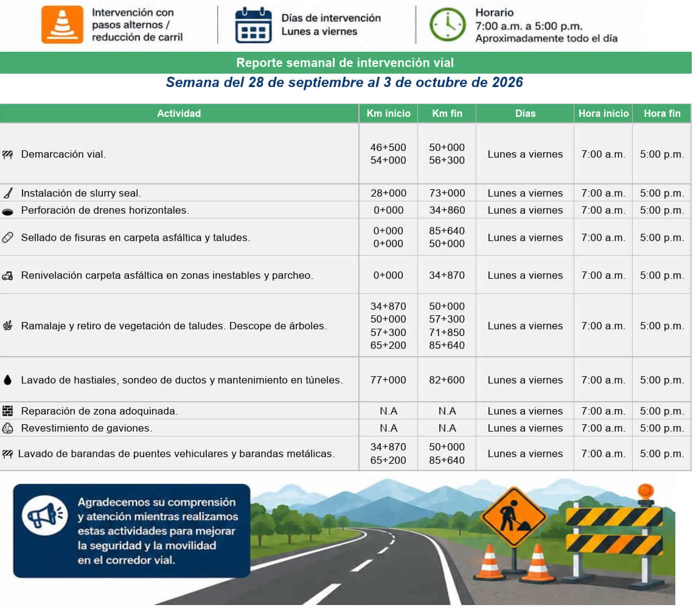The height and width of the screenshot is (616, 696).
Task: Click the brush icon beside slurry seal
Action: [x=8, y=193]
